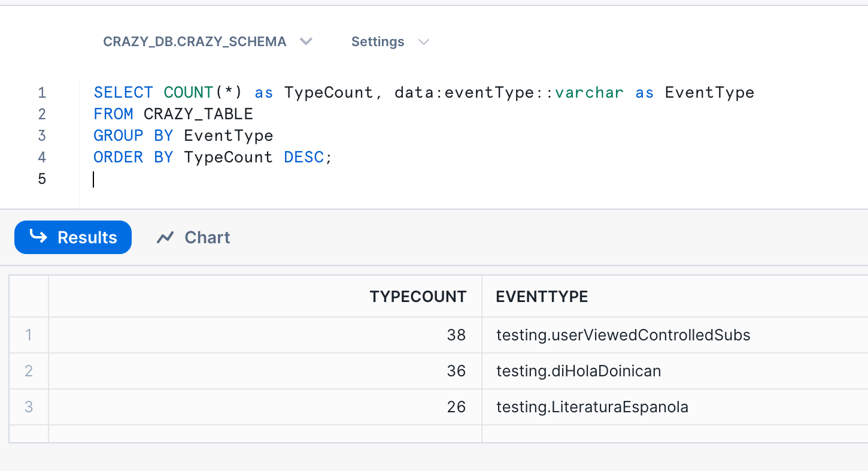Select the TYPECOUNT cell with value 36

pyautogui.click(x=265, y=371)
